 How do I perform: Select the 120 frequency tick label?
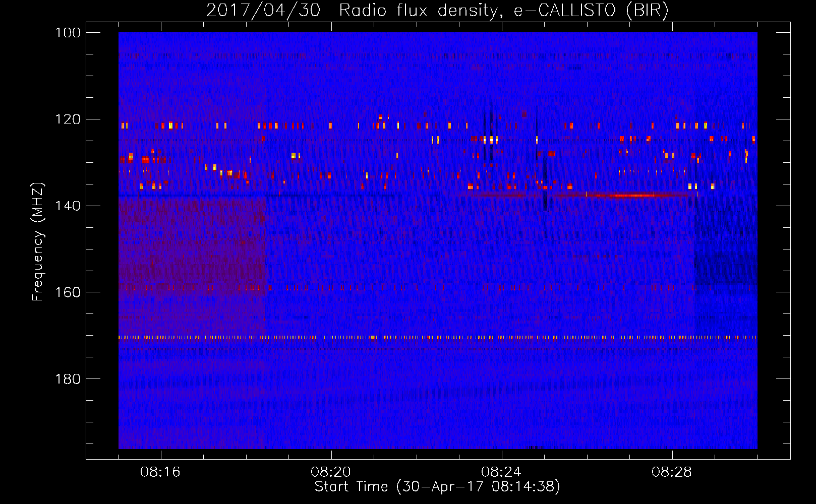pos(68,119)
